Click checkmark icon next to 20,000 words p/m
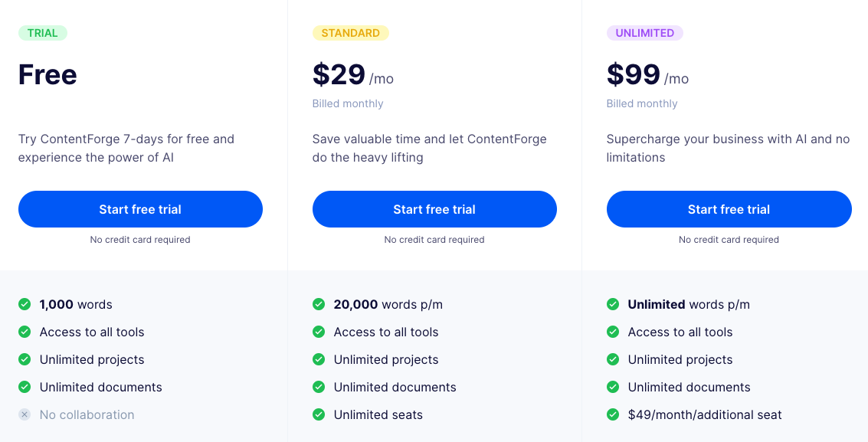The height and width of the screenshot is (442, 868). coord(319,304)
